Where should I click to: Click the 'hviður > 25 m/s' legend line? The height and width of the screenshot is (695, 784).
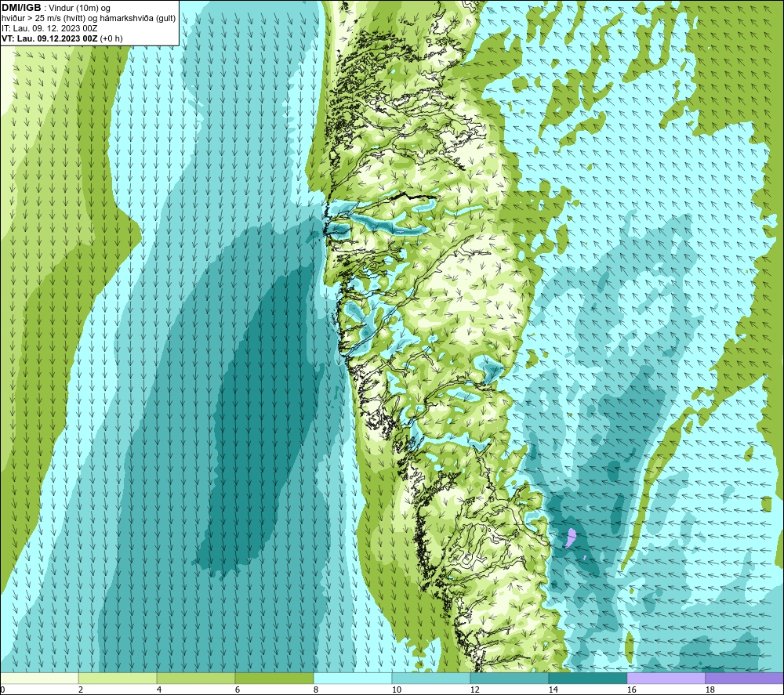coord(89,19)
